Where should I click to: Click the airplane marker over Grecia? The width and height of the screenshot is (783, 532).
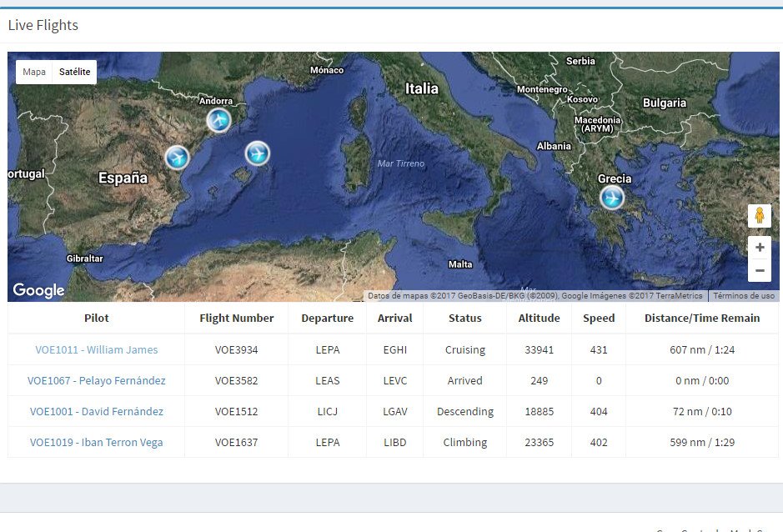(612, 198)
